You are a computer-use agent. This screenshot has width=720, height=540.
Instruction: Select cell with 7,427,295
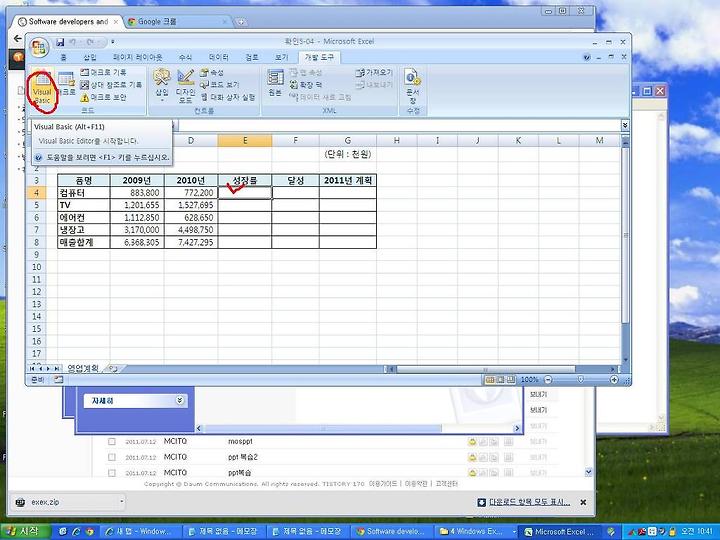(191, 242)
